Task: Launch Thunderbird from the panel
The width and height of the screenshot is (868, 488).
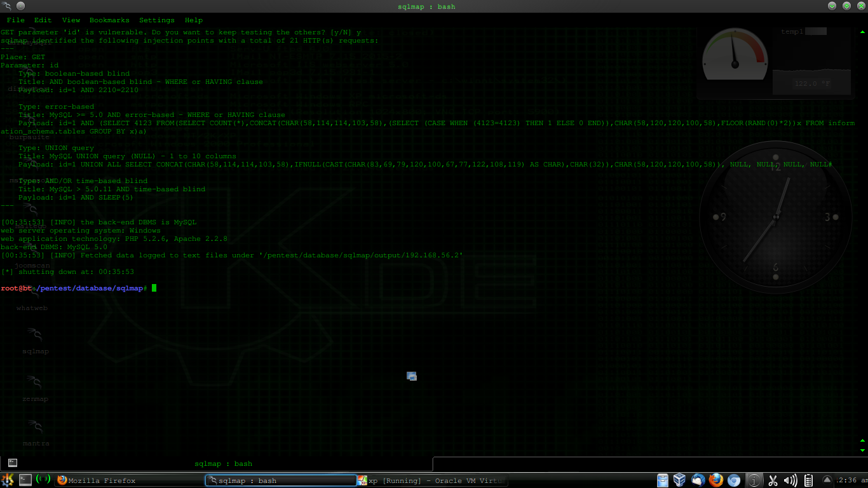Action: tap(698, 480)
